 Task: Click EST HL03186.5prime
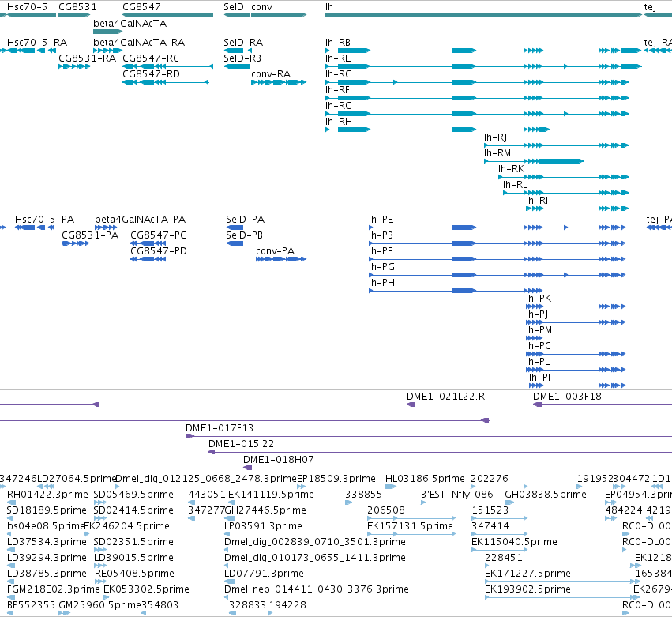391,487
